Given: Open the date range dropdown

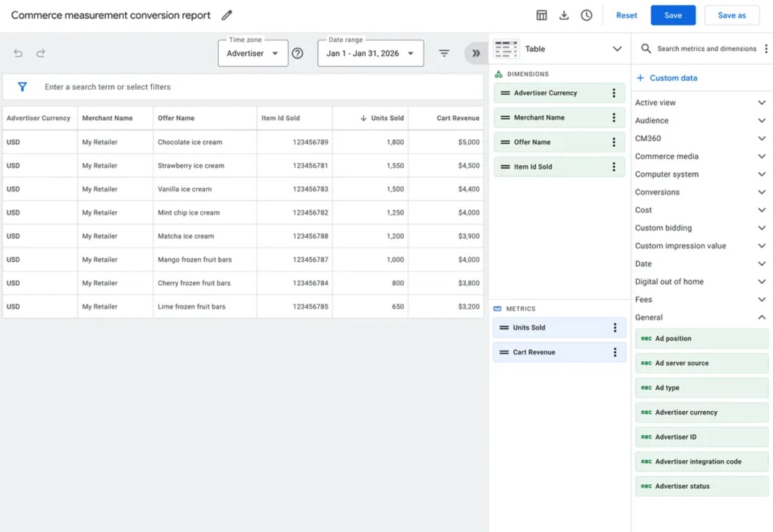Looking at the screenshot, I should click(x=370, y=53).
